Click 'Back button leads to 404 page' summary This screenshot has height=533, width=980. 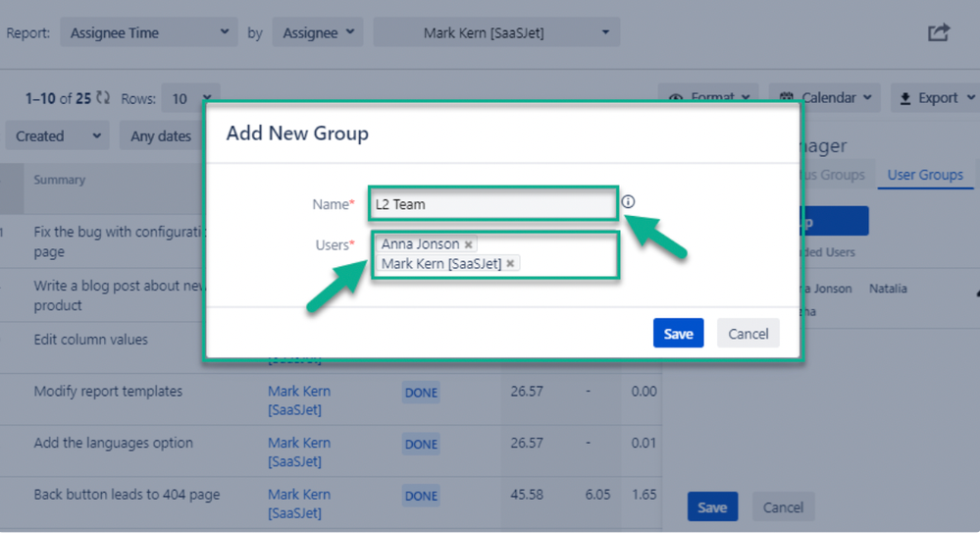point(127,494)
